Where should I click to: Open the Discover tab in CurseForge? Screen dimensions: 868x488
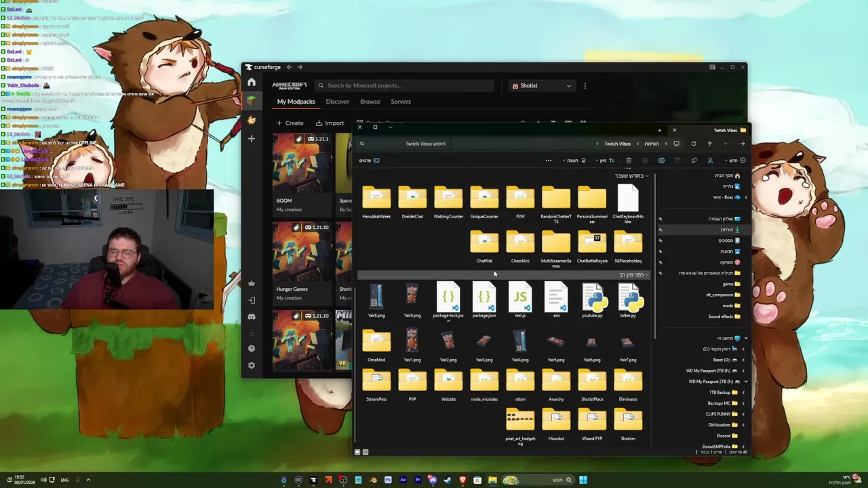337,102
